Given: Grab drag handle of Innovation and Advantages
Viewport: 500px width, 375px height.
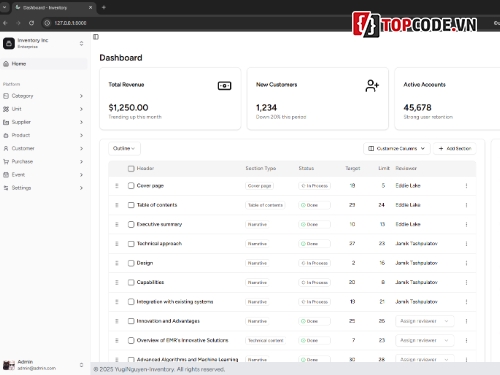Looking at the screenshot, I should (x=117, y=321).
